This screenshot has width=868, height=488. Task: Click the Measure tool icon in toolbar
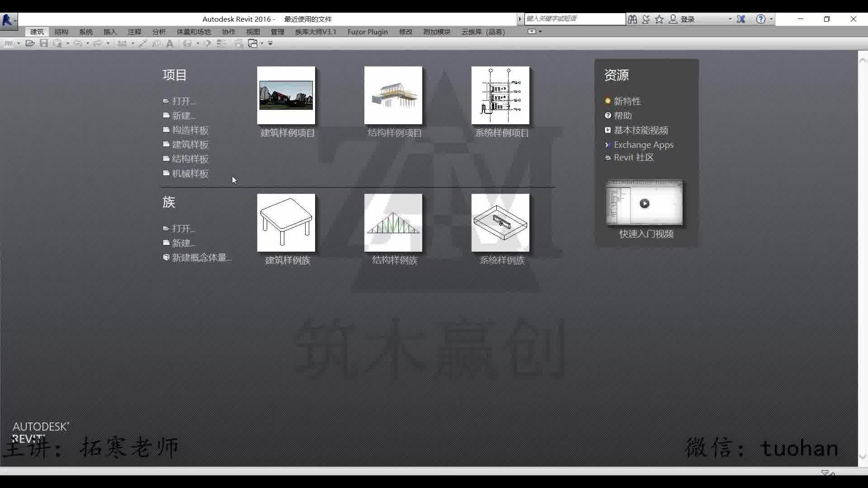click(122, 43)
